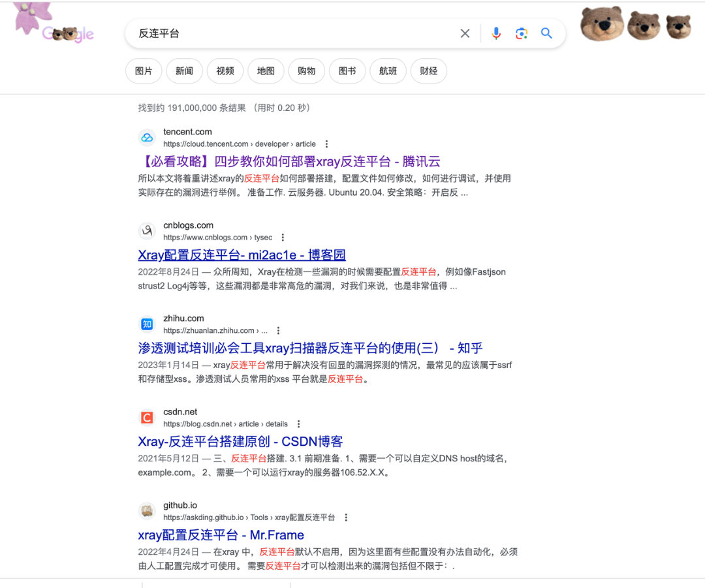The width and height of the screenshot is (705, 588).
Task: Switch to the 地图 results tab
Action: tap(266, 71)
